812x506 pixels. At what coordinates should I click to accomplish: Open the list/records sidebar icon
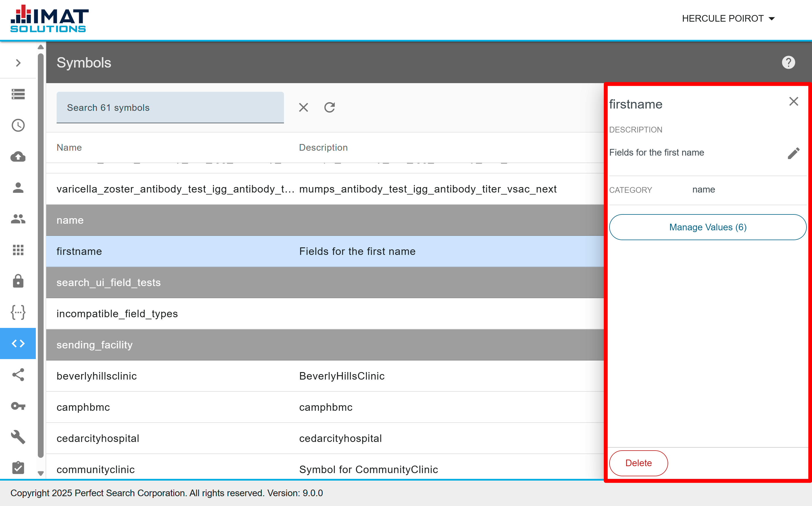pyautogui.click(x=18, y=94)
